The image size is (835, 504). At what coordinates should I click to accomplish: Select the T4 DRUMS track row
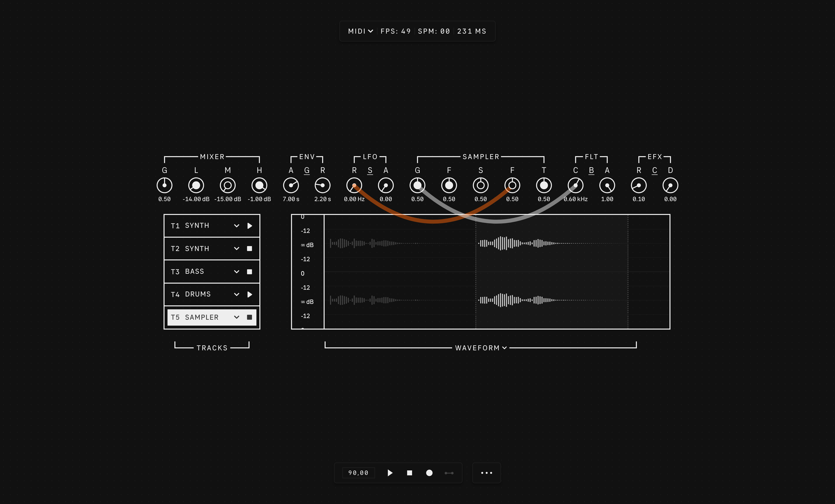point(198,294)
